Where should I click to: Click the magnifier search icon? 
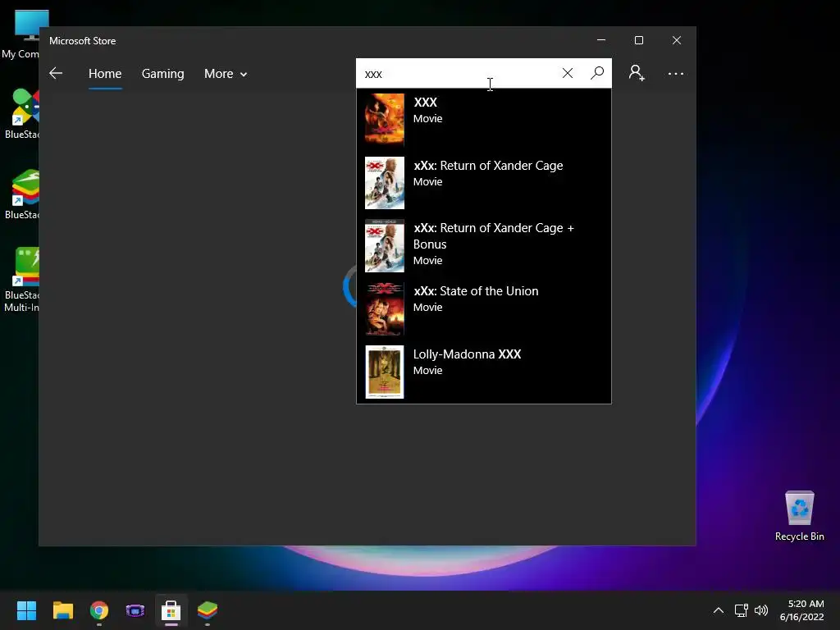tap(597, 73)
